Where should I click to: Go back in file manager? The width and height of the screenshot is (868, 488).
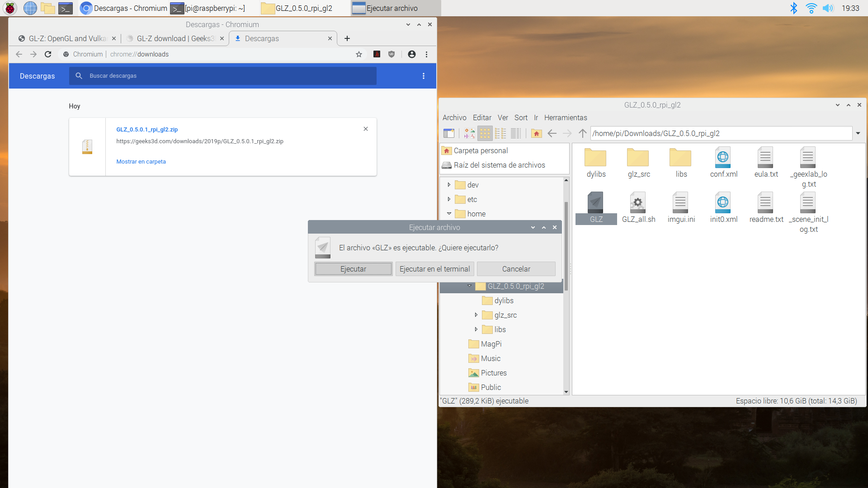tap(552, 133)
